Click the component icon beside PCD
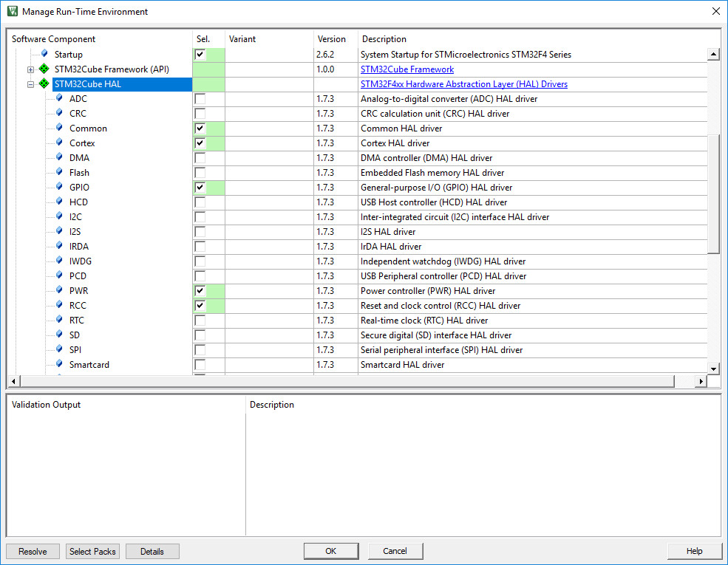Image resolution: width=728 pixels, height=565 pixels. point(59,275)
